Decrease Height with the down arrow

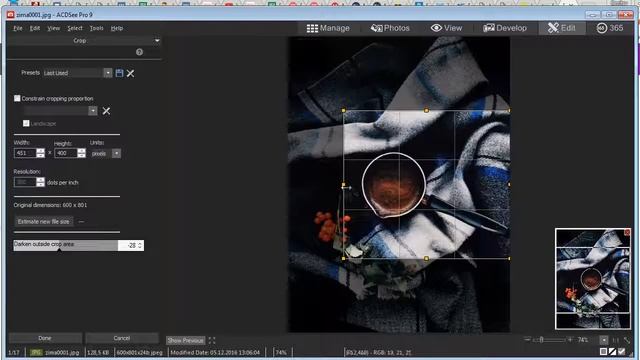pyautogui.click(x=82, y=156)
